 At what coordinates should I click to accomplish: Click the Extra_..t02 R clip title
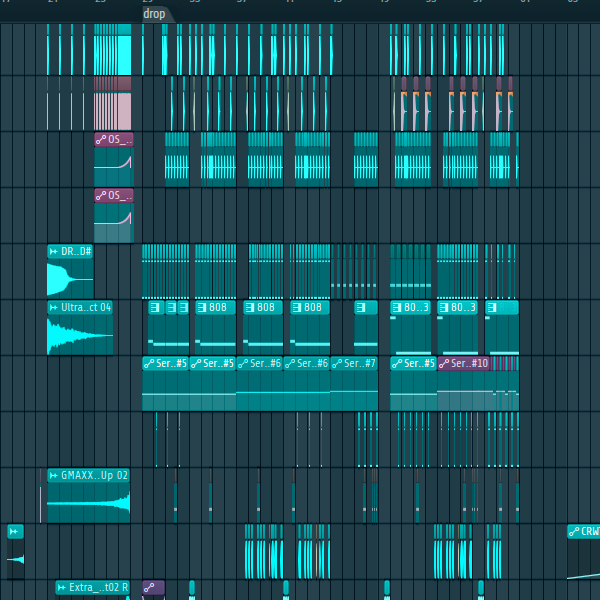pyautogui.click(x=98, y=587)
